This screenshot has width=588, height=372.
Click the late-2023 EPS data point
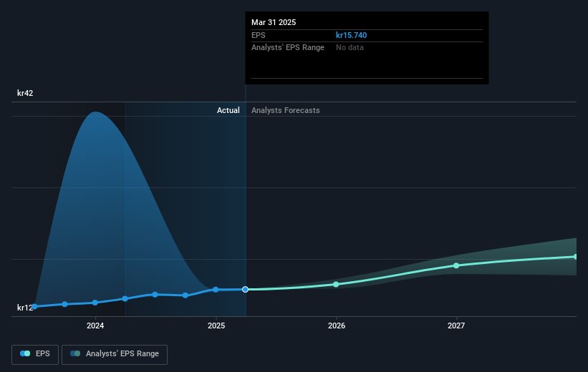(65, 304)
